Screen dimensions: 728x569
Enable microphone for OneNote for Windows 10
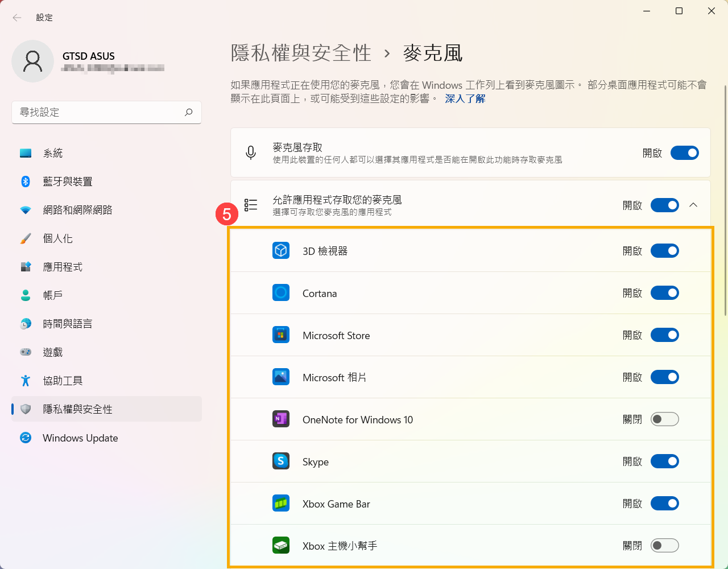point(665,419)
